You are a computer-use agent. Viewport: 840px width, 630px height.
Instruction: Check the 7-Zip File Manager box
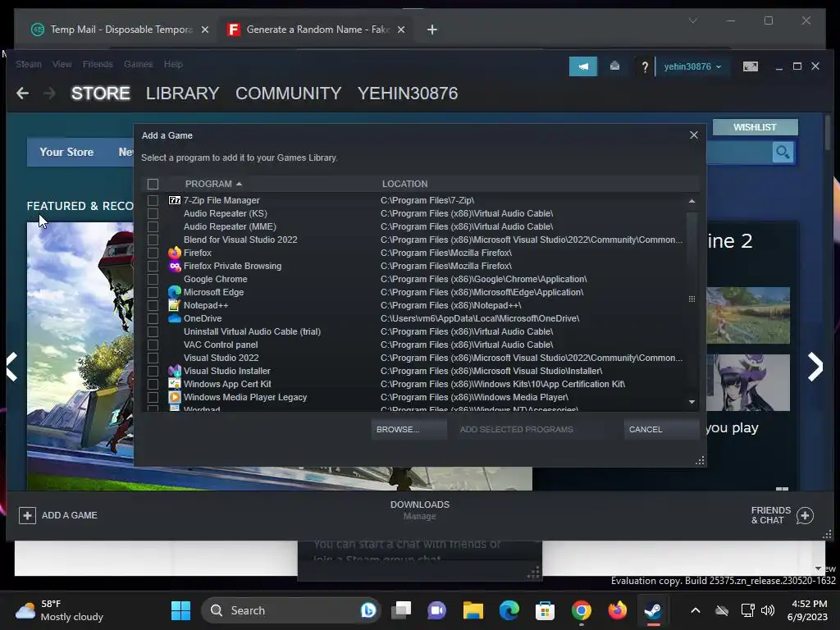tap(153, 200)
